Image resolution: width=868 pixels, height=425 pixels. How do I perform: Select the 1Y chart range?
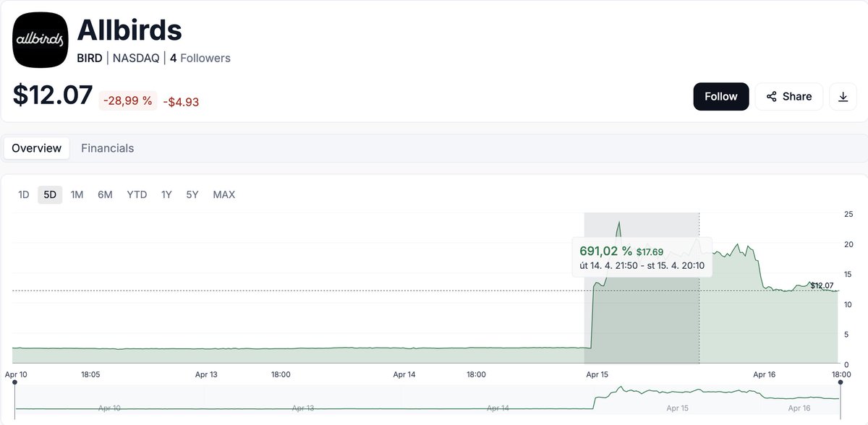(x=166, y=194)
